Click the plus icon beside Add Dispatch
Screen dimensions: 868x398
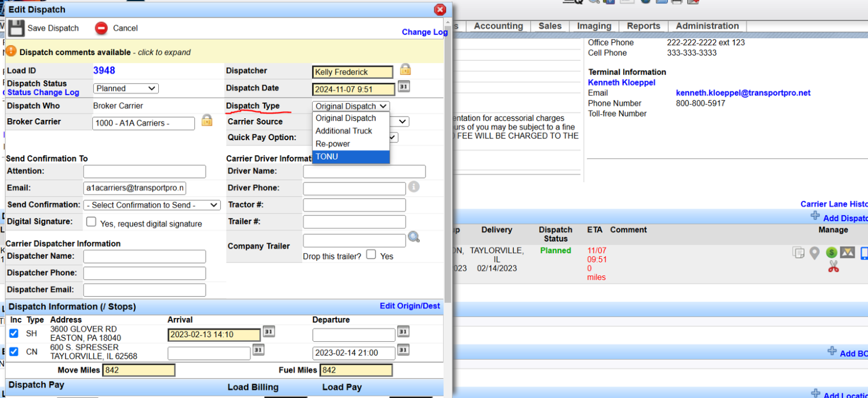coord(815,216)
